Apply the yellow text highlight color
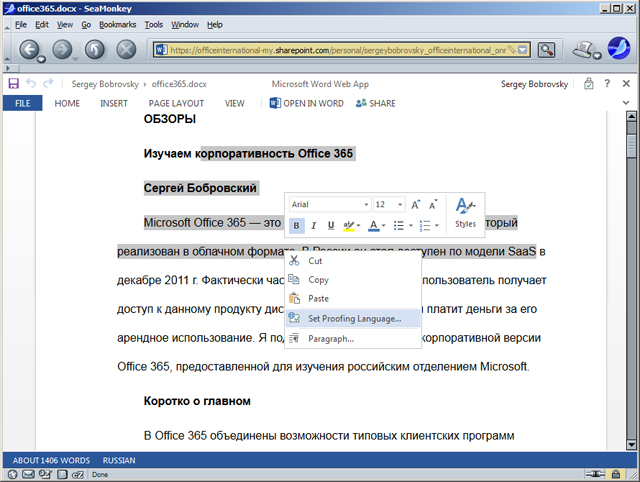 point(349,225)
